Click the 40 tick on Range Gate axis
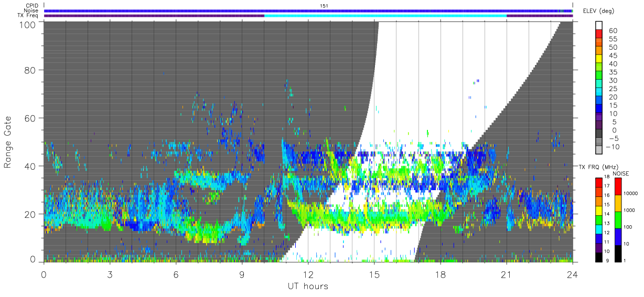644x297 pixels. (29, 166)
